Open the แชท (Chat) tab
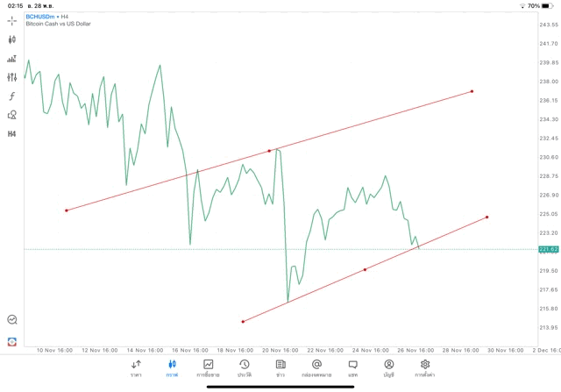The height and width of the screenshot is (392, 561). (352, 367)
